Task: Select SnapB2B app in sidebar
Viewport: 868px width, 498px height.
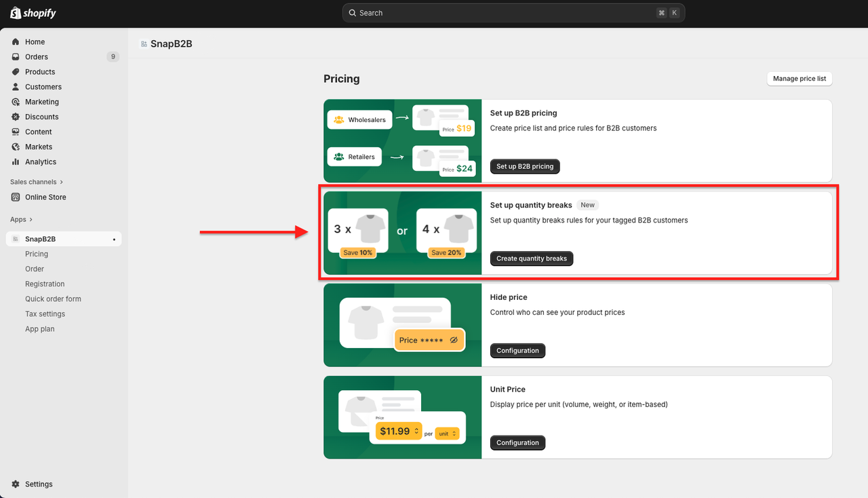Action: (64, 239)
